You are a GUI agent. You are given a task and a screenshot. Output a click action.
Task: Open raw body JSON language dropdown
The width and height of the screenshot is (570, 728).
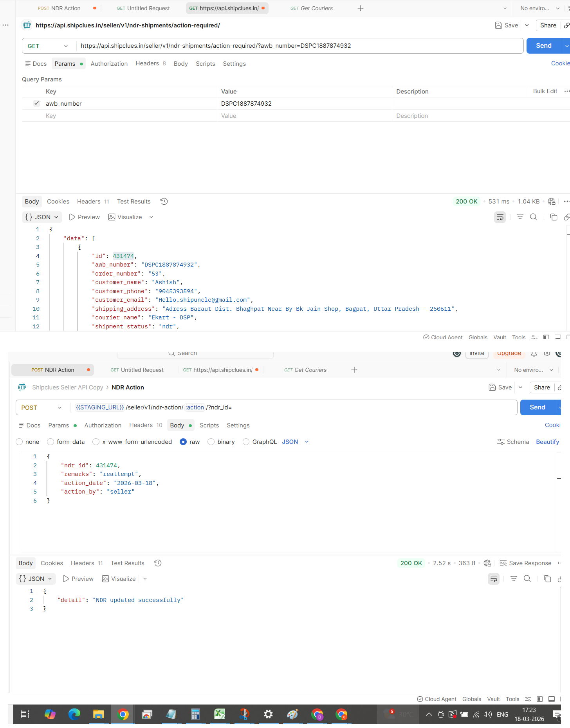[296, 441]
